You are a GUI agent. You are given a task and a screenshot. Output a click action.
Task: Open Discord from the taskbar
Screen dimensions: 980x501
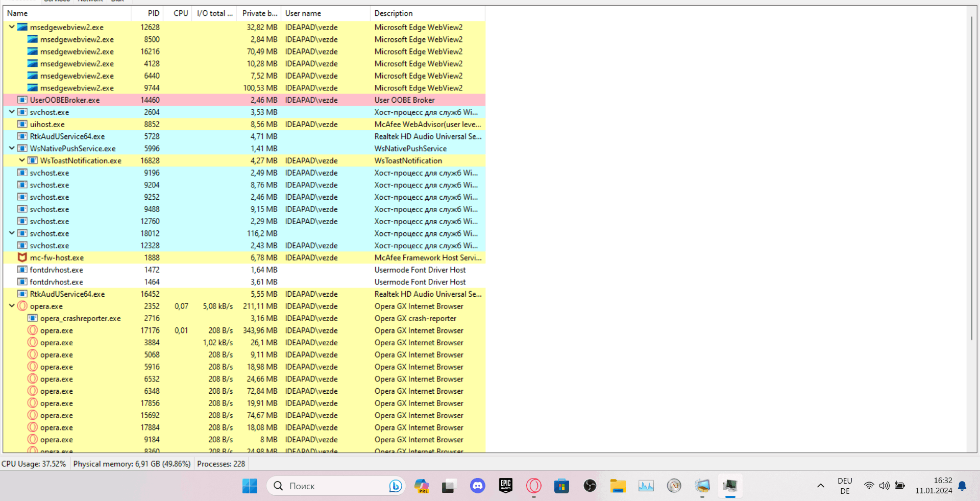478,486
